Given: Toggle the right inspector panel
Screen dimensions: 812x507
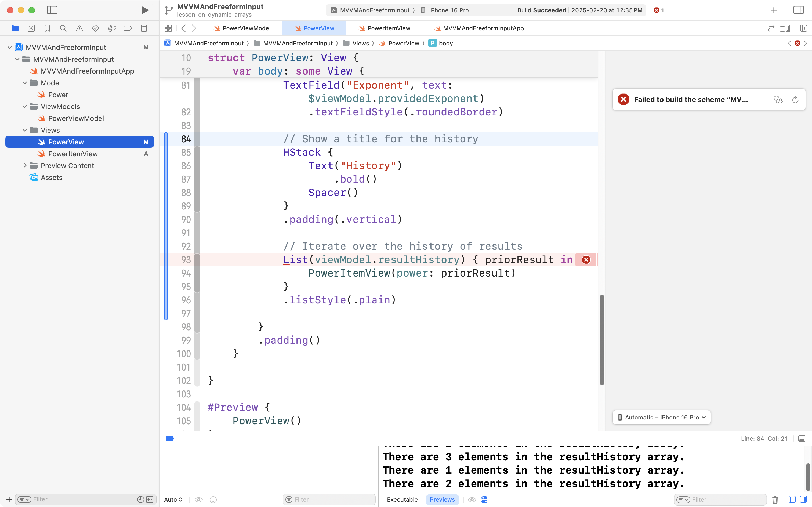Looking at the screenshot, I should coord(798,10).
